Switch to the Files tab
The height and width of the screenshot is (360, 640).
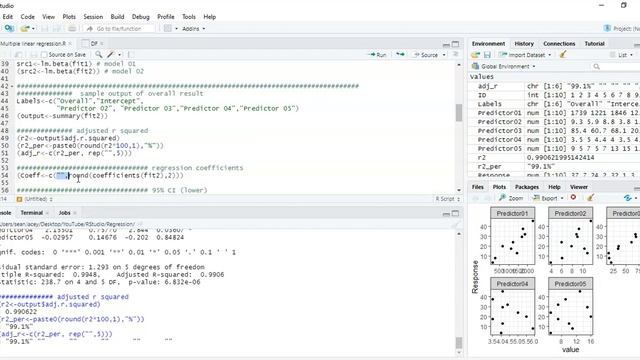coord(478,187)
